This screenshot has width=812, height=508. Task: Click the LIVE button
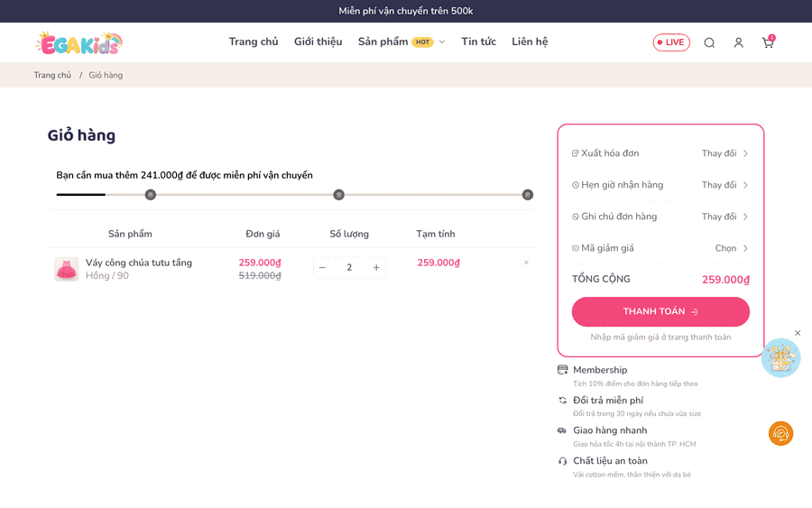(671, 42)
